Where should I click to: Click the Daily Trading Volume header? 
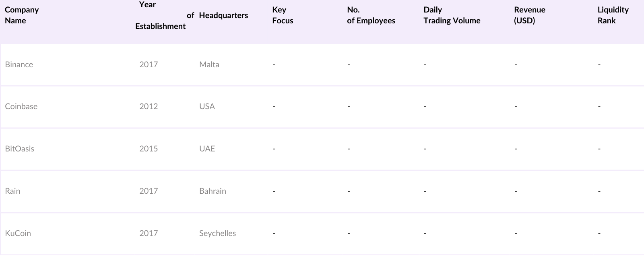point(452,15)
